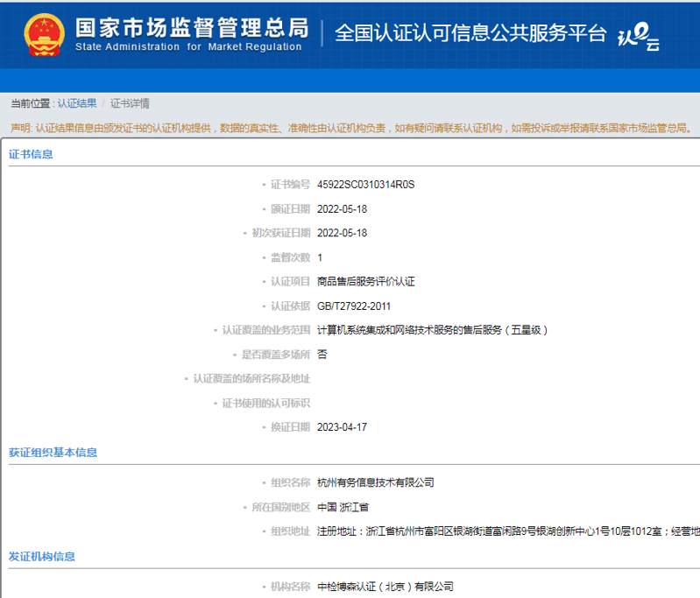This screenshot has width=700, height=598.
Task: Click the 证书详情 breadcrumb item
Action: point(130,103)
